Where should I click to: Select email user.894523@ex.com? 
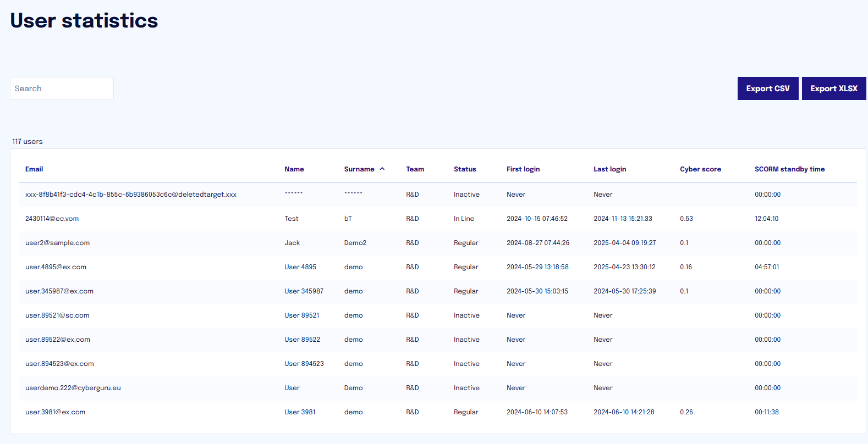point(59,364)
